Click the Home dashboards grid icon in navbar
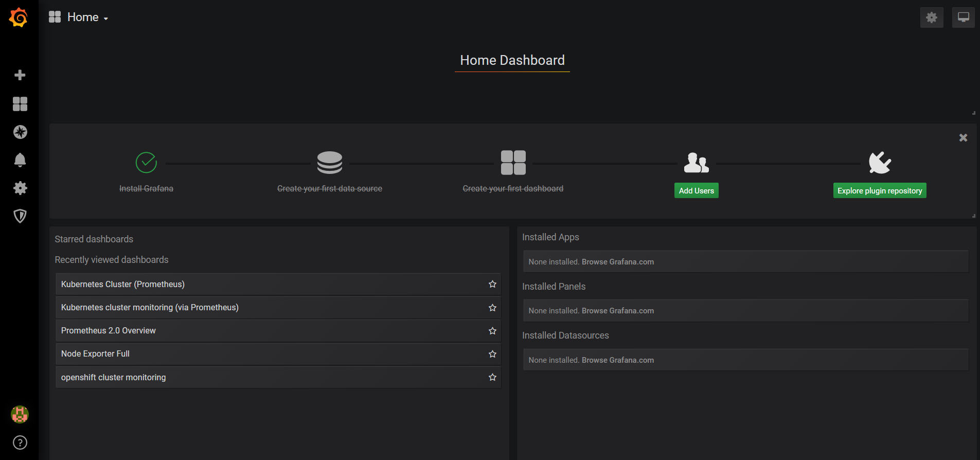The image size is (980, 460). click(x=55, y=17)
